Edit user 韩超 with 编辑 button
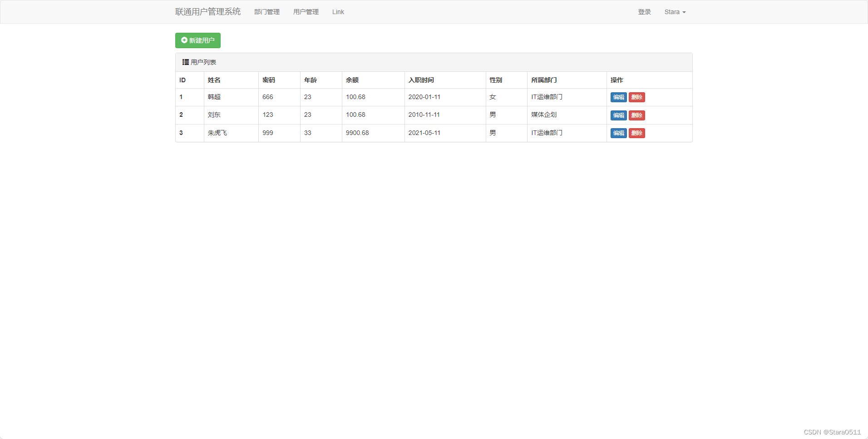This screenshot has width=868, height=439. (618, 97)
